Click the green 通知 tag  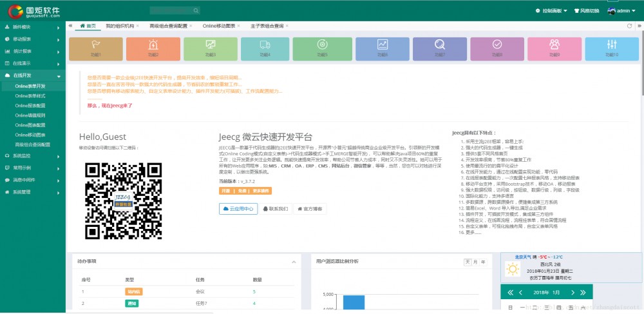coord(132,304)
